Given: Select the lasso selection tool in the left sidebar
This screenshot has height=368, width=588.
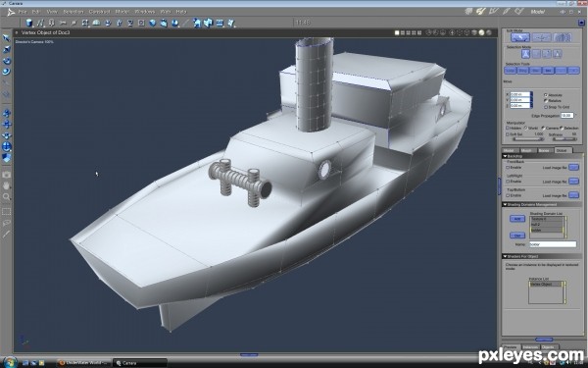Looking at the screenshot, I should (x=7, y=223).
